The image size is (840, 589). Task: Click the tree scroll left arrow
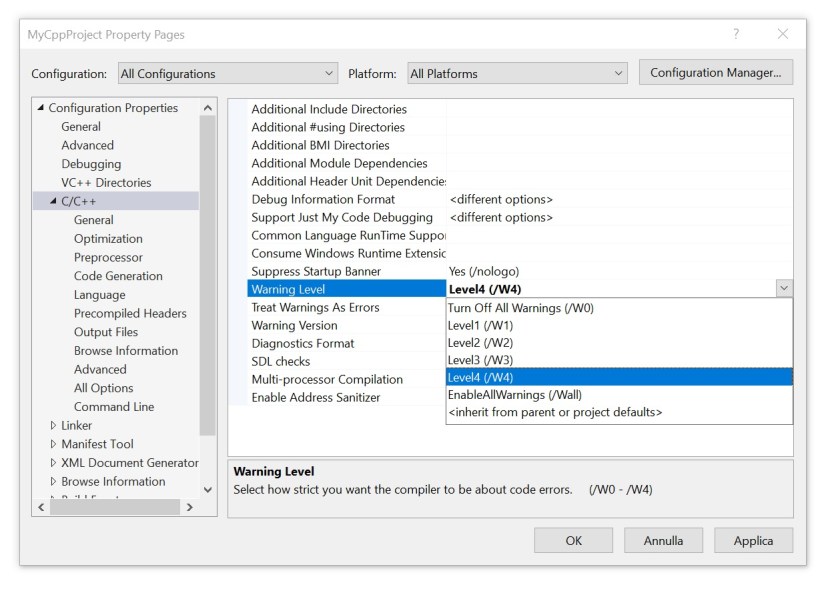coord(41,507)
